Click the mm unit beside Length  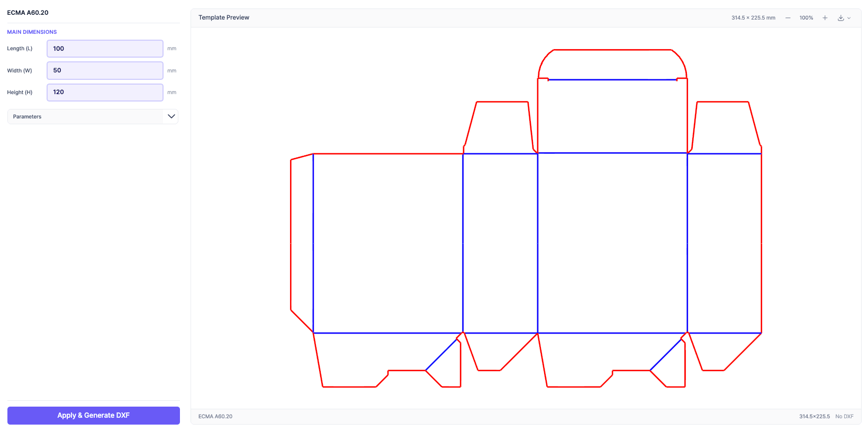click(172, 49)
